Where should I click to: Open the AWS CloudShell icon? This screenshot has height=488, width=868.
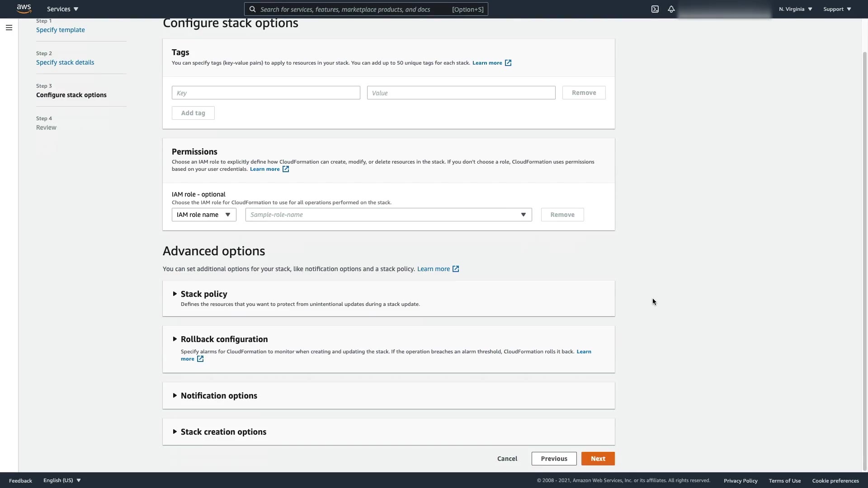pos(655,9)
